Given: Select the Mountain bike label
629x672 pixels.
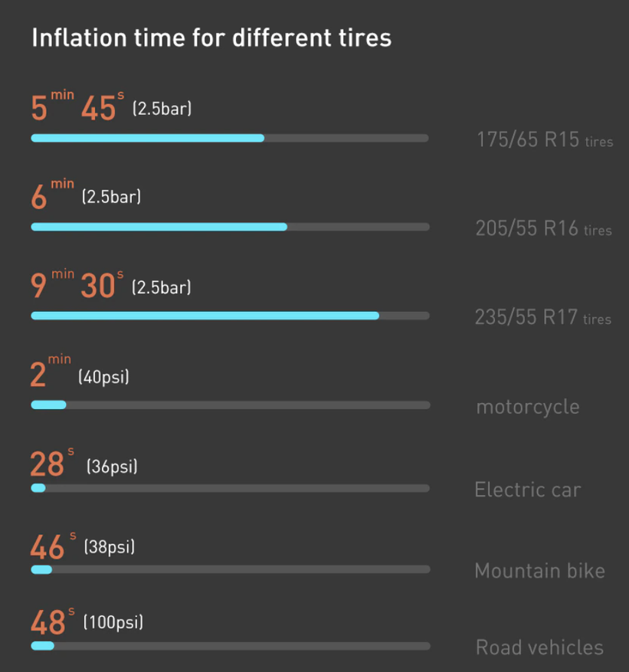Looking at the screenshot, I should click(540, 571).
